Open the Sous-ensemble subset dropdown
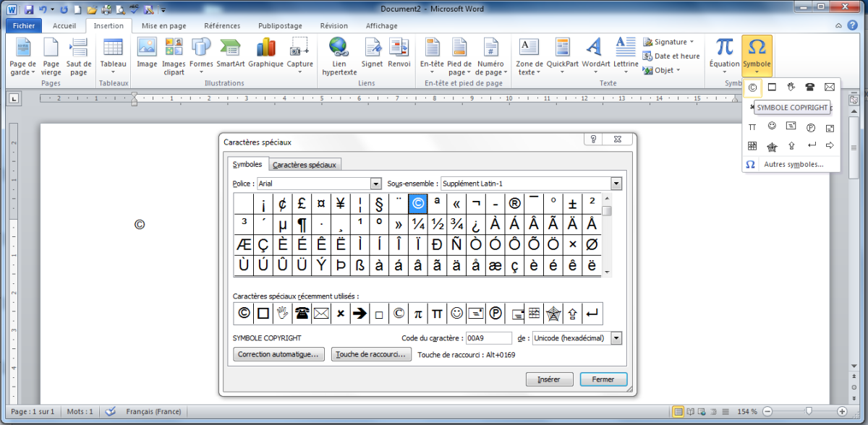Viewport: 868px width, 425px height. click(616, 184)
